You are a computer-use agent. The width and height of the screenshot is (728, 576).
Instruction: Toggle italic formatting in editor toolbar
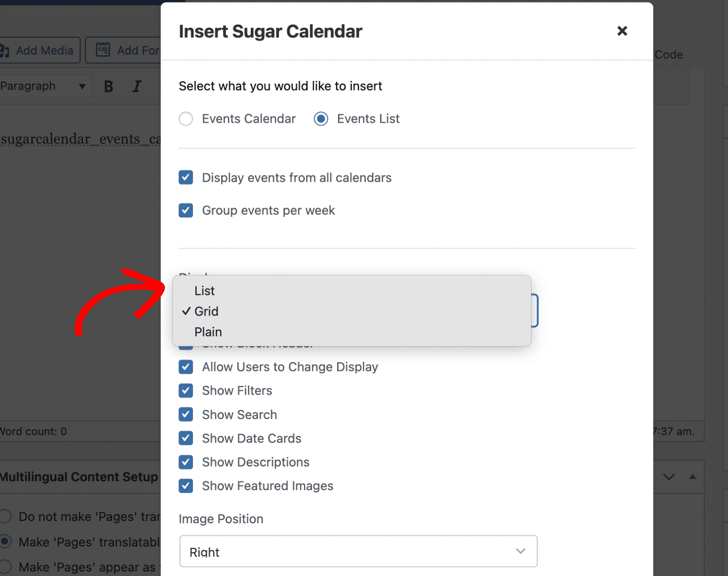coord(136,86)
